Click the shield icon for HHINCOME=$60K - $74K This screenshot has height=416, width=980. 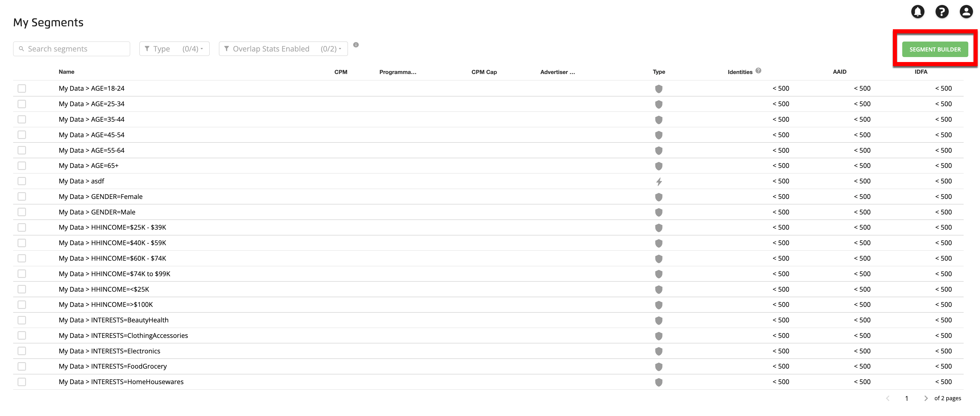click(x=659, y=259)
